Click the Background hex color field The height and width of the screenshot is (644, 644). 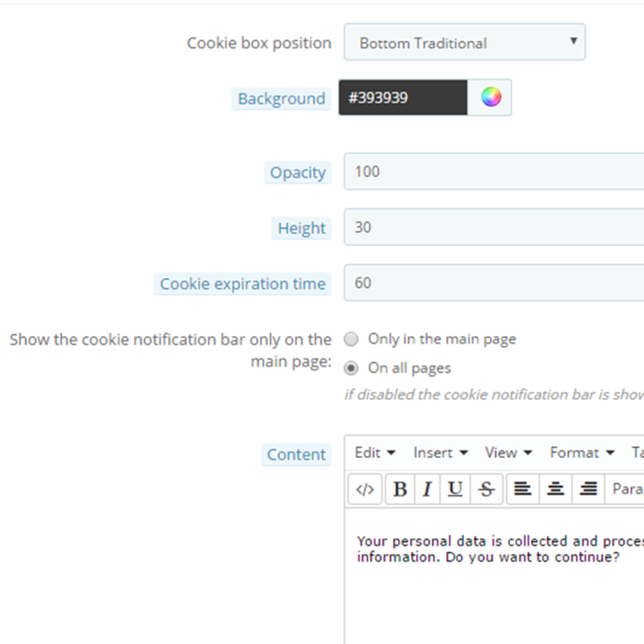point(402,97)
